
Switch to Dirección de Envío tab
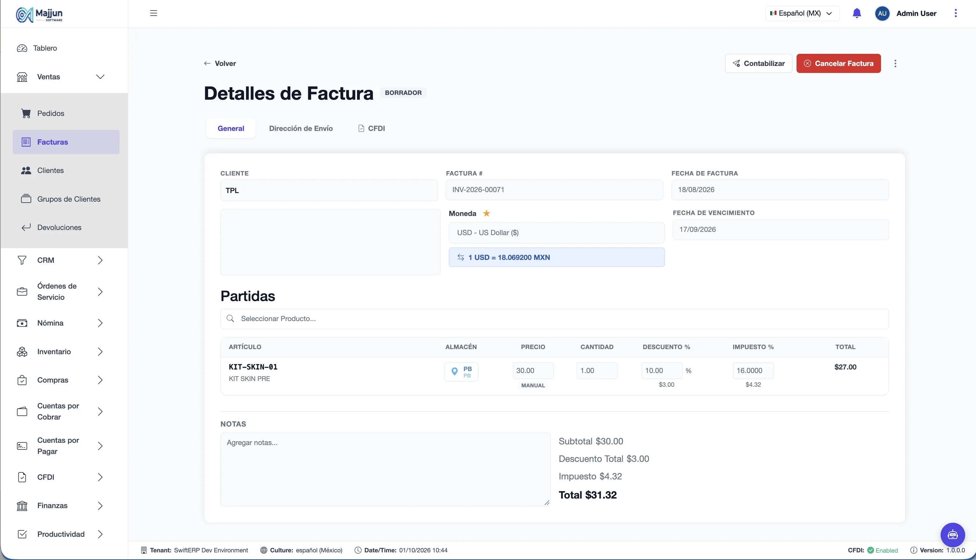[301, 128]
